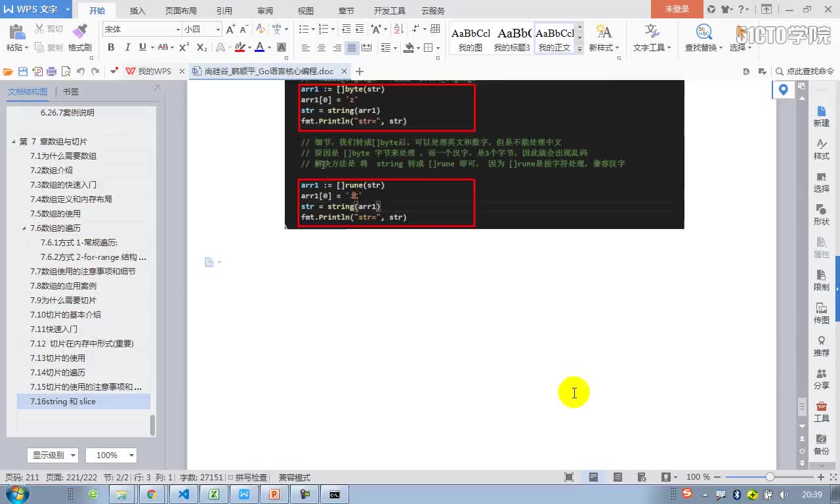Click save icon in quick toolbar
Viewport: 840px width, 504px height.
tap(23, 72)
